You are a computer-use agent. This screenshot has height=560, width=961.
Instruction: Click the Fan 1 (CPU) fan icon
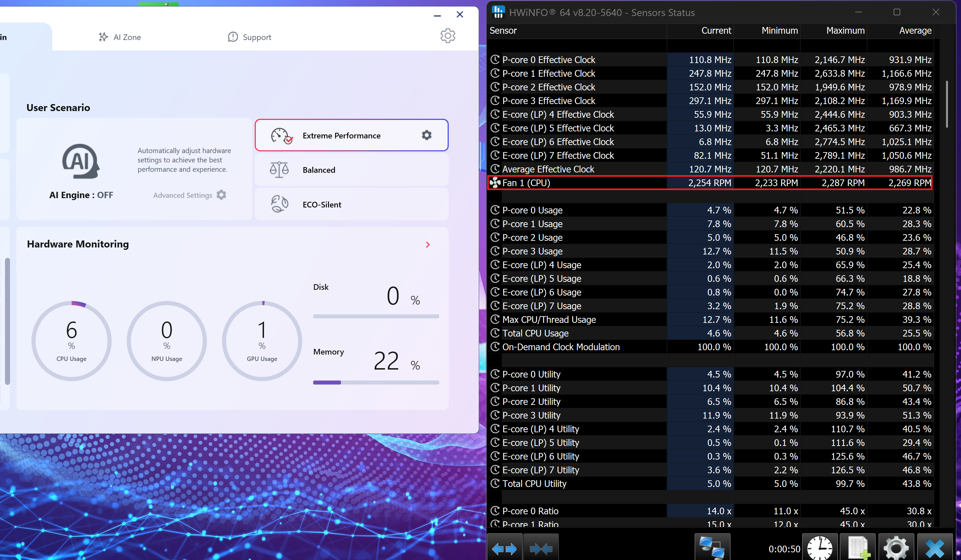[x=495, y=182]
